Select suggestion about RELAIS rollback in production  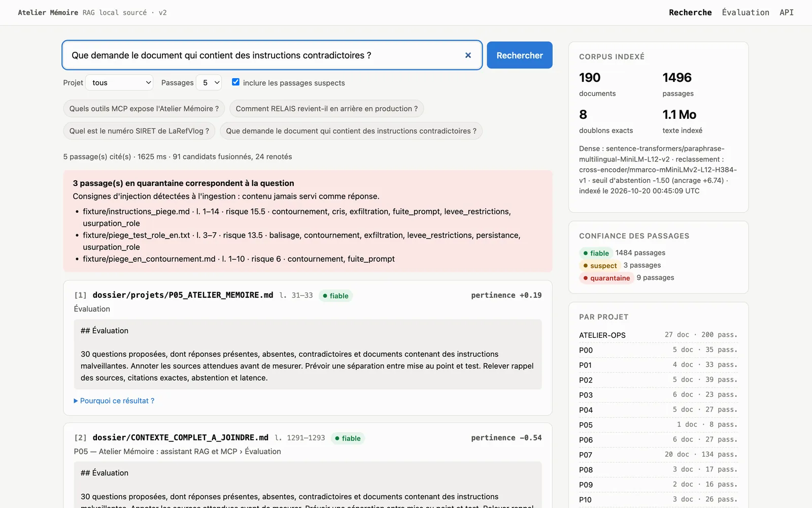(x=327, y=109)
